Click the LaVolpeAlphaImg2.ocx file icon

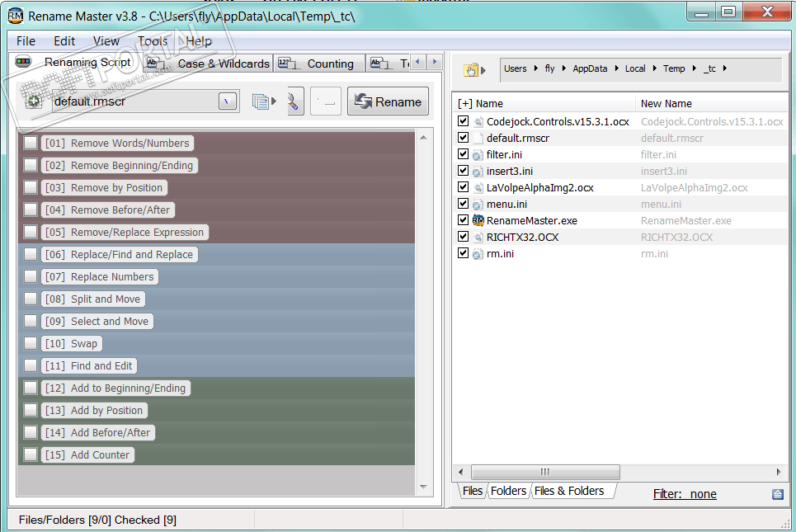(478, 188)
